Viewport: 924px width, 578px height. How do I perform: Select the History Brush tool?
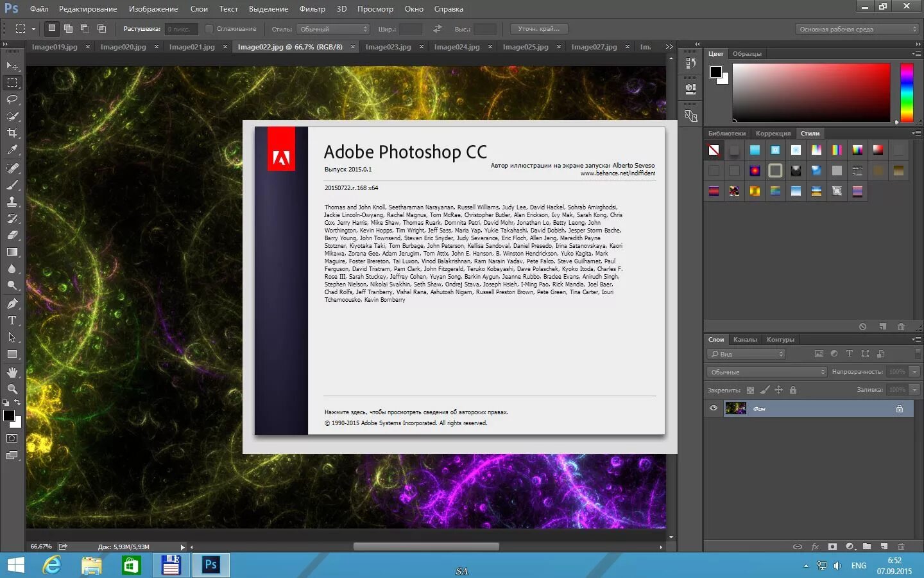pos(12,218)
